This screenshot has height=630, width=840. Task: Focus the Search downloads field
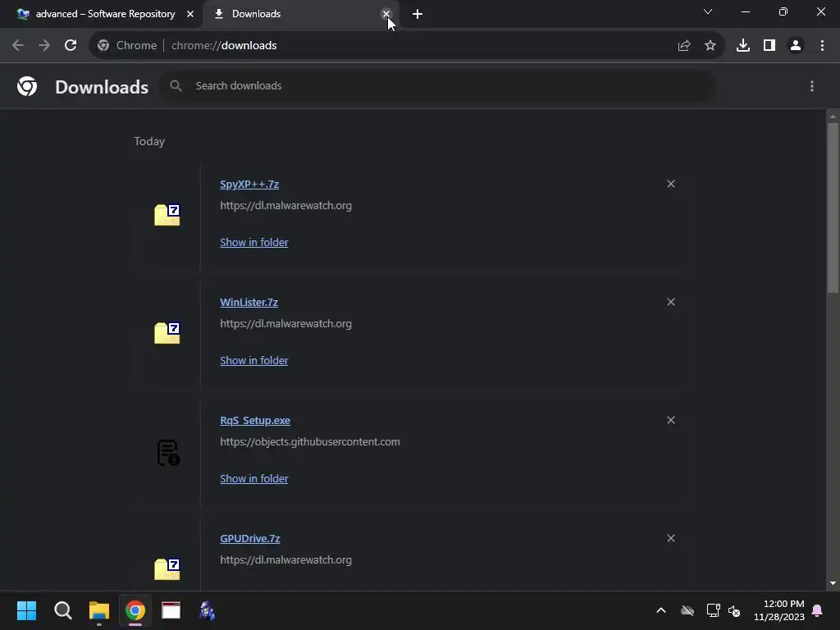(437, 85)
